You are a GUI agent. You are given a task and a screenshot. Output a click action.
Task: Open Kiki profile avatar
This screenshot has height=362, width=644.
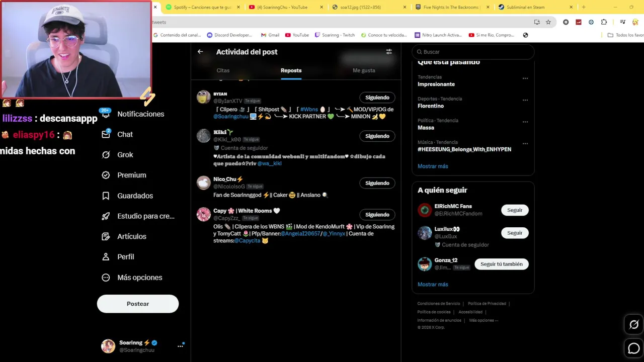pyautogui.click(x=203, y=136)
